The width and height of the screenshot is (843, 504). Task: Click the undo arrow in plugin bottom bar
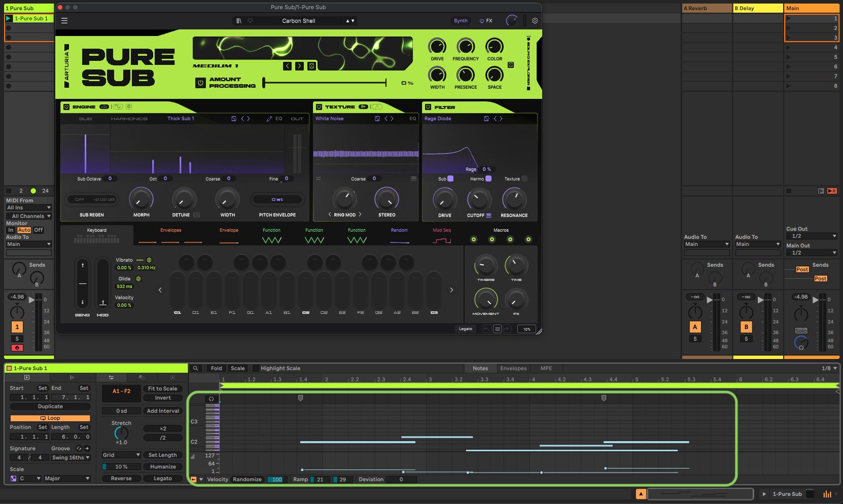pyautogui.click(x=487, y=329)
